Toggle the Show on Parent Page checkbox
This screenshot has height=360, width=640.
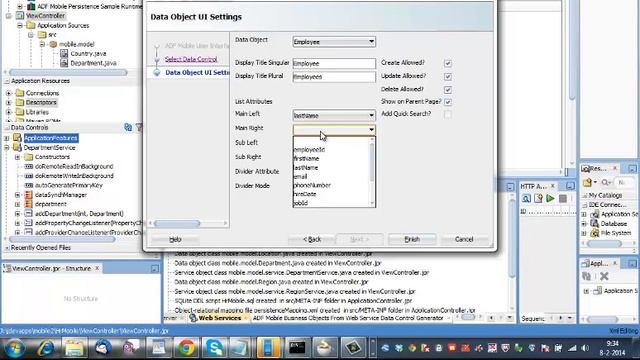[x=448, y=102]
